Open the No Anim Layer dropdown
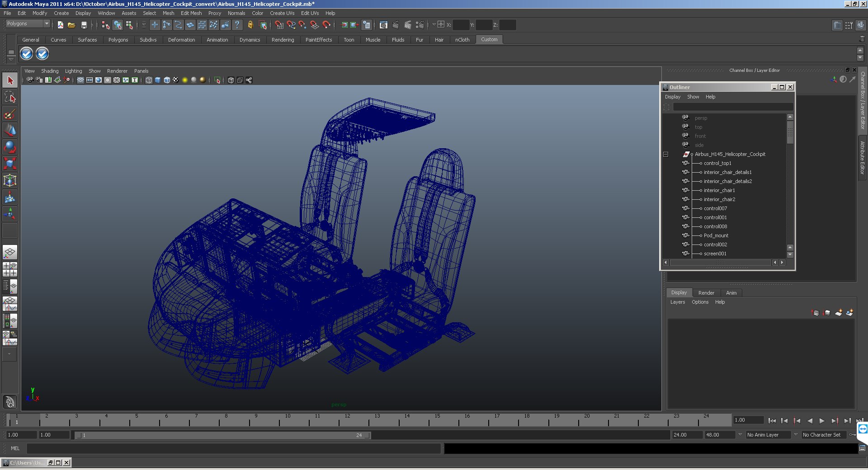The height and width of the screenshot is (470, 868). (740, 435)
